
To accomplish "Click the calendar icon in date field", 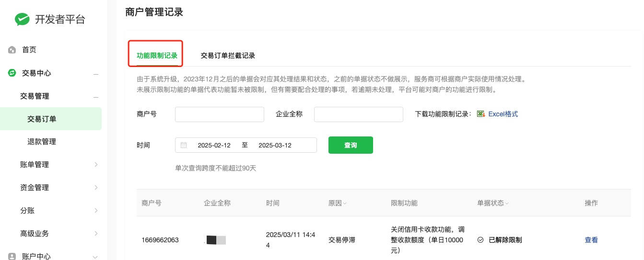I will [184, 145].
